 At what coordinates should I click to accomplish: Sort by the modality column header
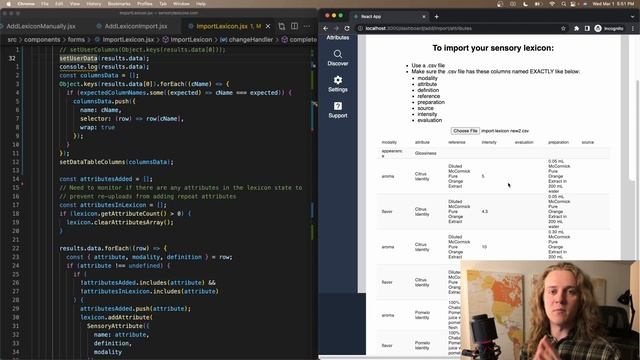(x=389, y=142)
